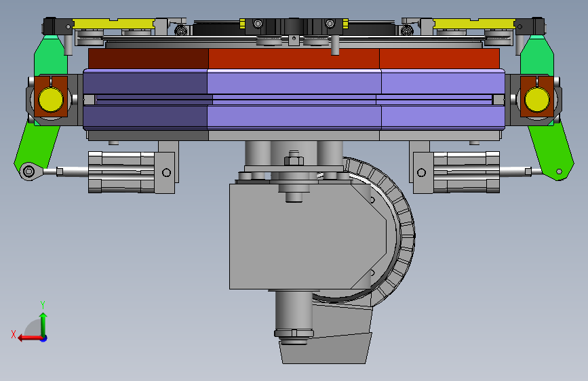This screenshot has width=588, height=381.
Task: Pick the upper purple clamp body
Action: [x=294, y=81]
